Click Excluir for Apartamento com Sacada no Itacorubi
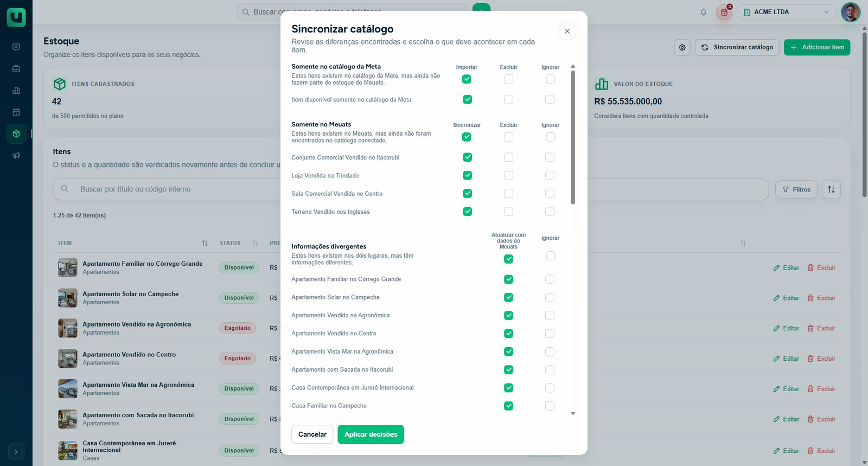The height and width of the screenshot is (466, 868). tap(821, 419)
